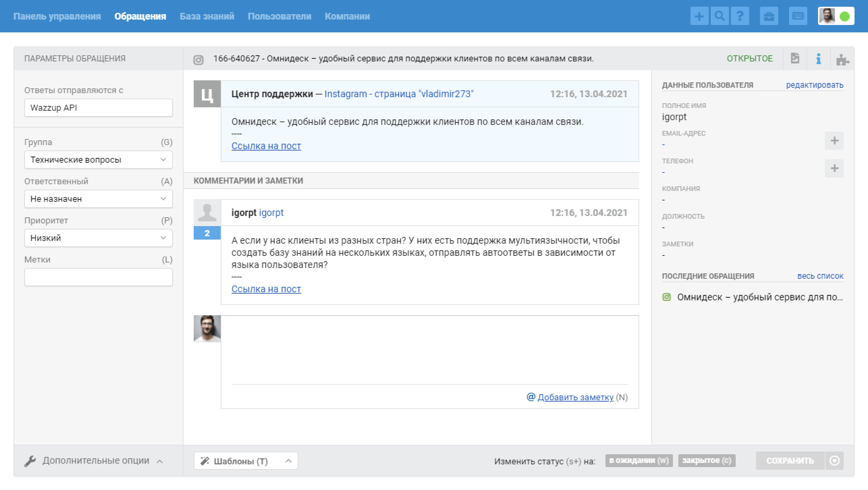
Task: Open Ссылка на пост in first message
Action: pos(266,146)
